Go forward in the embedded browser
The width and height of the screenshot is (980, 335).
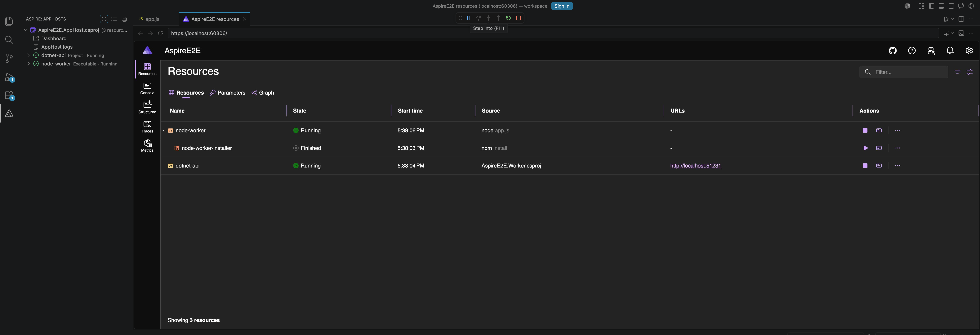(x=150, y=33)
